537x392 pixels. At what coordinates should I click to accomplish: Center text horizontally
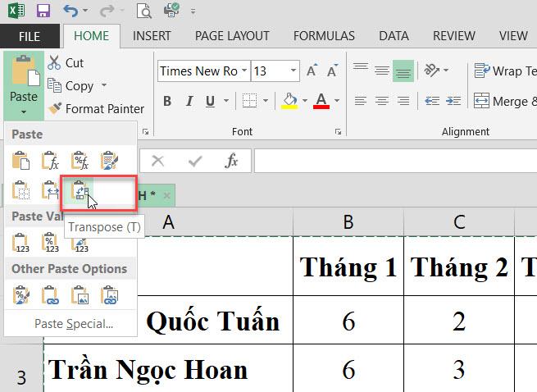point(382,101)
